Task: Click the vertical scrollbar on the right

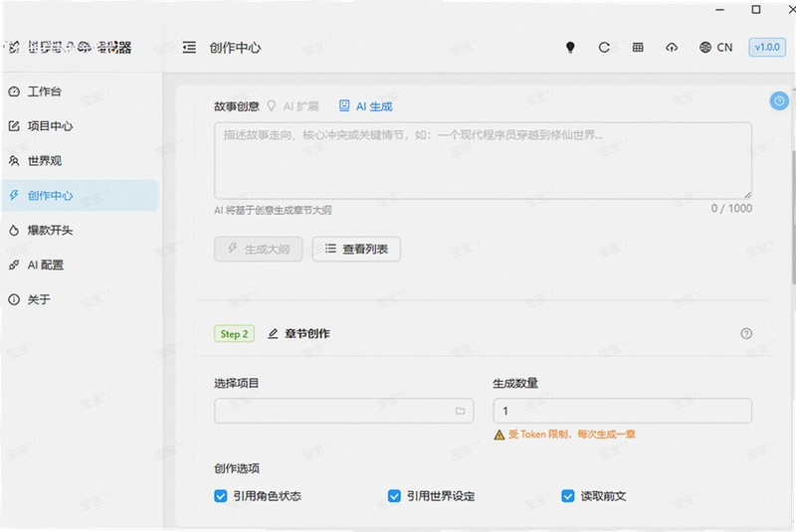Action: [793, 217]
